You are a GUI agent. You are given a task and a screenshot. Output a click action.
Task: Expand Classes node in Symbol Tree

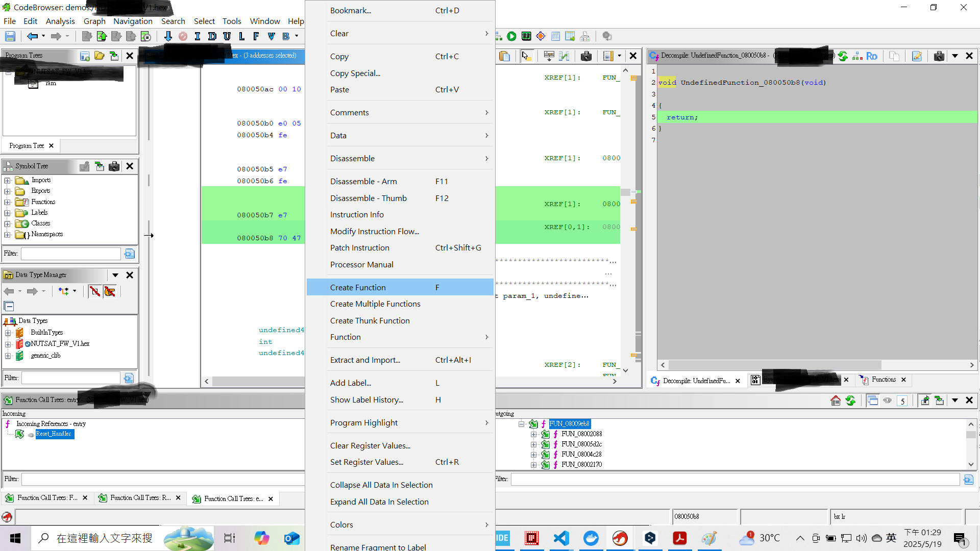click(7, 224)
